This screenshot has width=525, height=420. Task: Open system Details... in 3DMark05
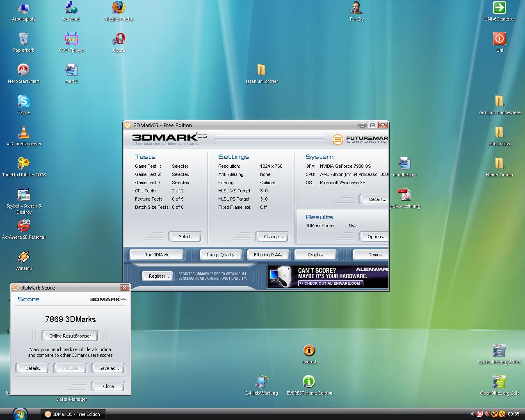(375, 199)
